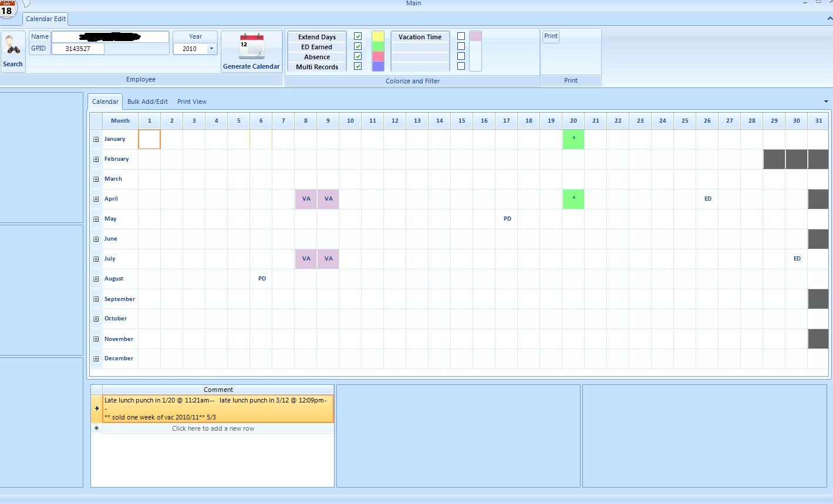Click the new-row asterisk indicator

(97, 428)
